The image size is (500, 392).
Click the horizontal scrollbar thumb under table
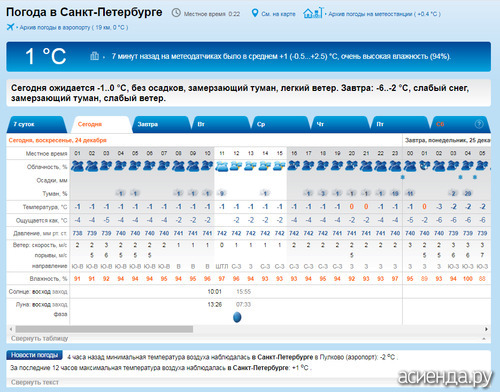(x=104, y=329)
